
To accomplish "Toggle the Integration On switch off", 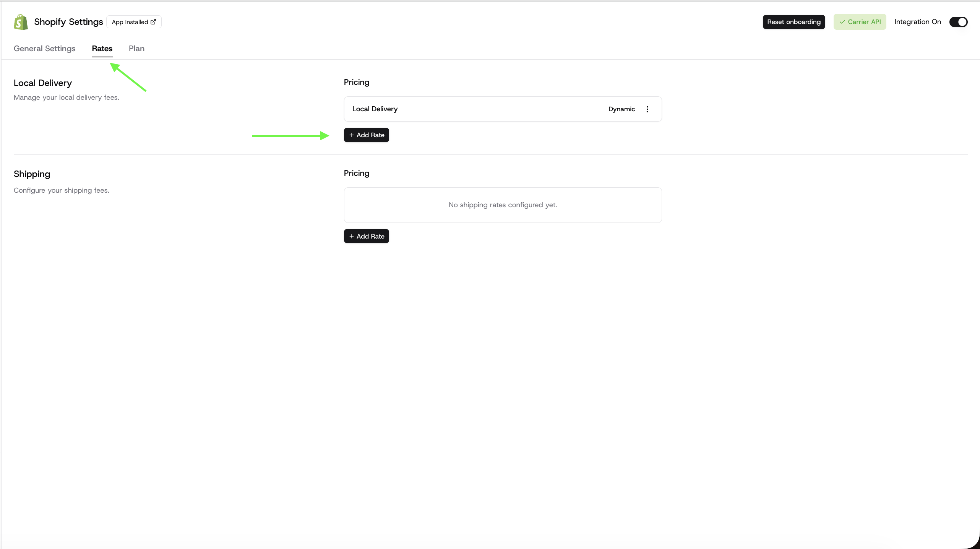I will pos(958,22).
